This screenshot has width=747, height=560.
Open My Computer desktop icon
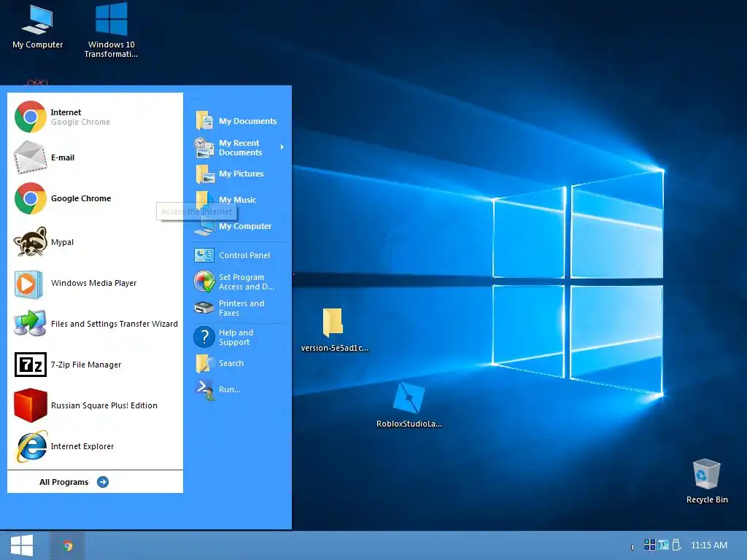[38, 27]
